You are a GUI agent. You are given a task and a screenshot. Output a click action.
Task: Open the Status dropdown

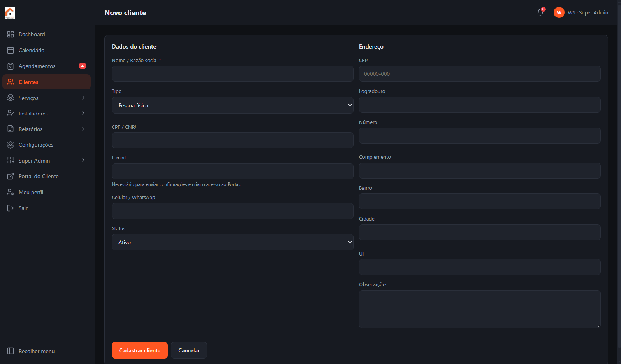232,242
